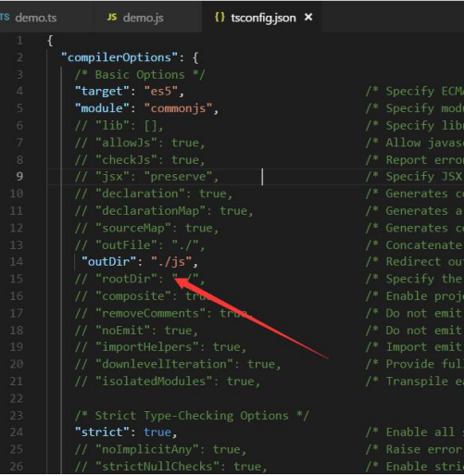Click the true value after "strict"
This screenshot has height=476, width=464.
tap(157, 432)
